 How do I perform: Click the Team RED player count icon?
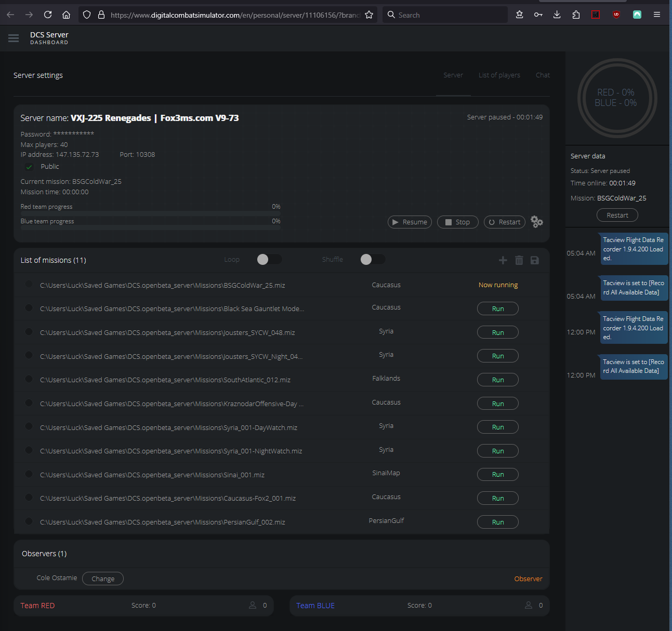pos(253,605)
